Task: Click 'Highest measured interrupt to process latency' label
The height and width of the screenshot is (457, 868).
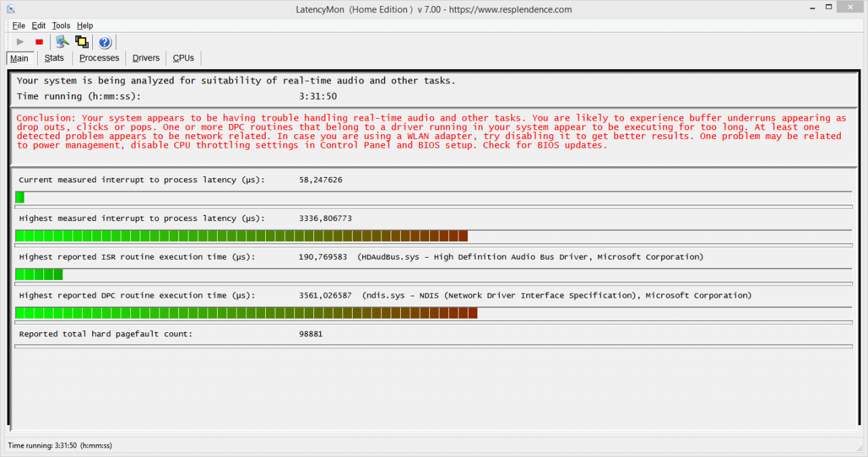Action: 142,219
